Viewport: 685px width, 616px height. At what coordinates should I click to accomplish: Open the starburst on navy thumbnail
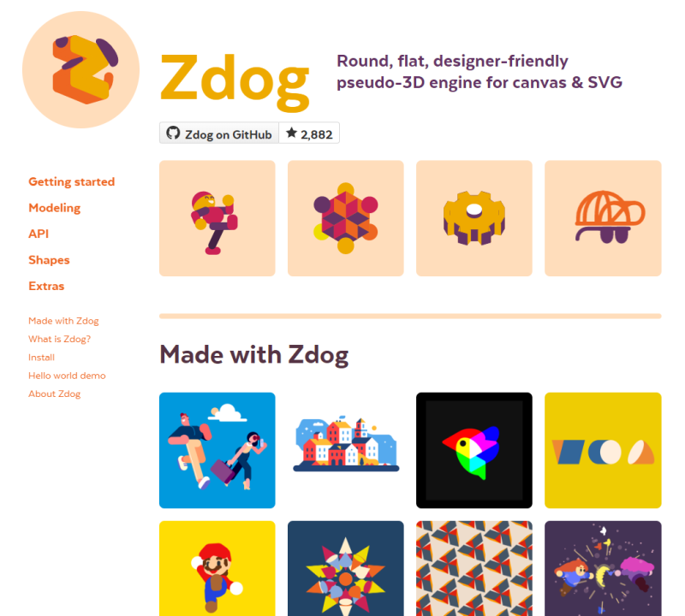point(346,568)
